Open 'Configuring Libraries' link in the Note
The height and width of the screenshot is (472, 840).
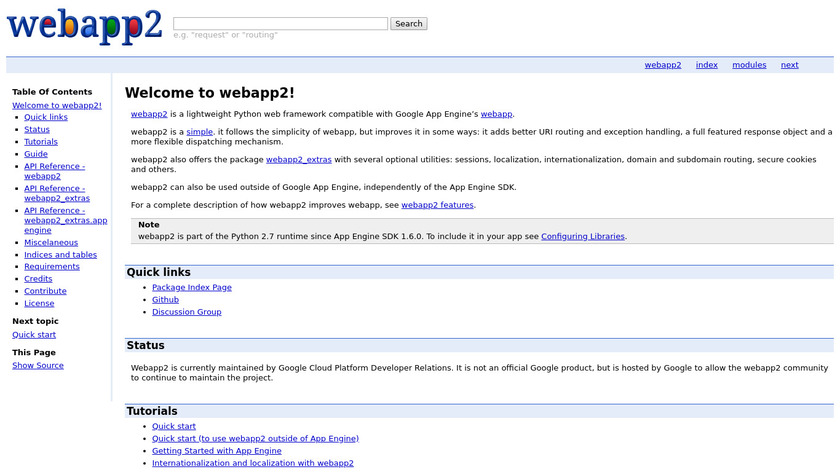point(582,236)
